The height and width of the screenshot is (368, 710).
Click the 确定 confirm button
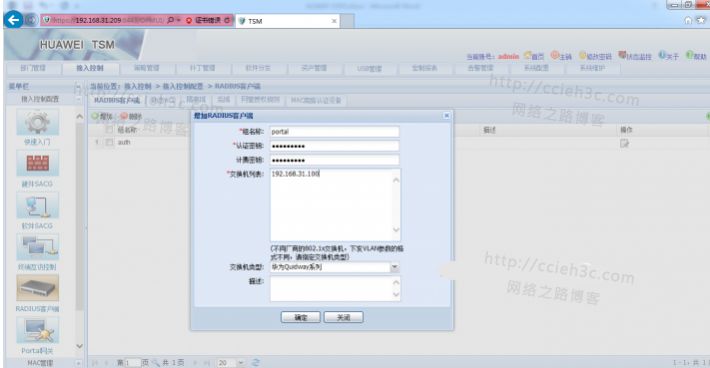pos(301,317)
